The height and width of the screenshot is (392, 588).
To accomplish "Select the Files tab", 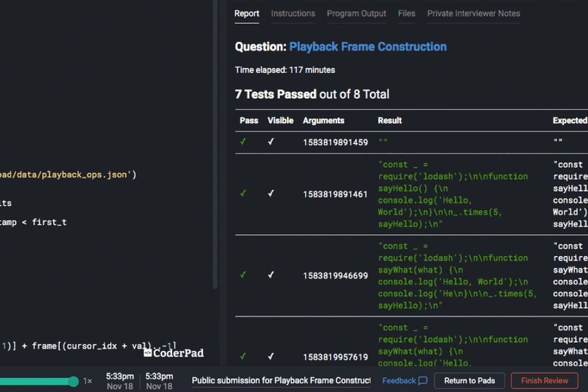I will 407,13.
